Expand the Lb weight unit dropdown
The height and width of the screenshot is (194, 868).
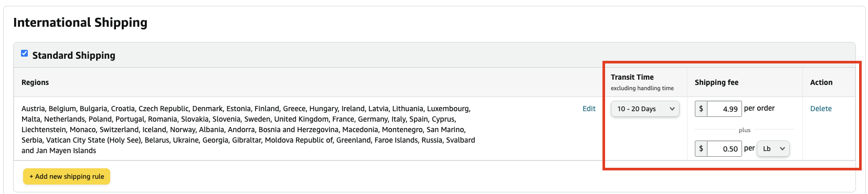coord(773,148)
